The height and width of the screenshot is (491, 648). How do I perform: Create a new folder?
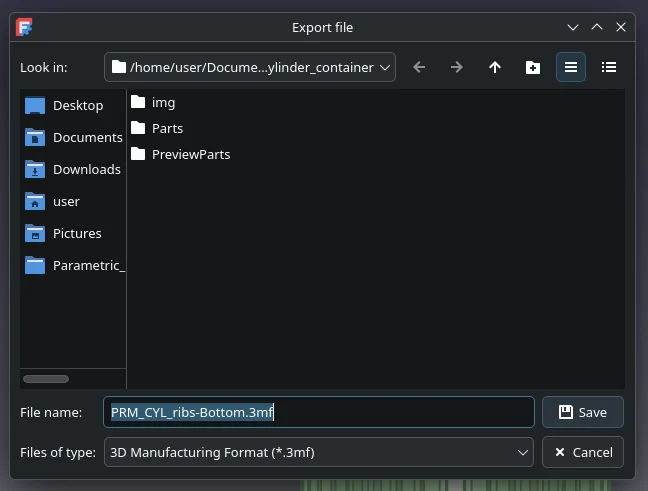(533, 67)
